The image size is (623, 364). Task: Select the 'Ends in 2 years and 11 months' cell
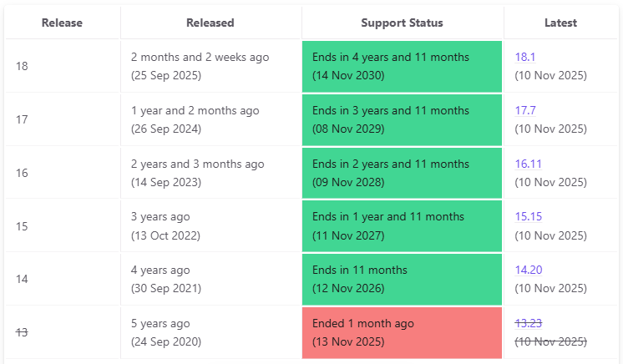[402, 173]
